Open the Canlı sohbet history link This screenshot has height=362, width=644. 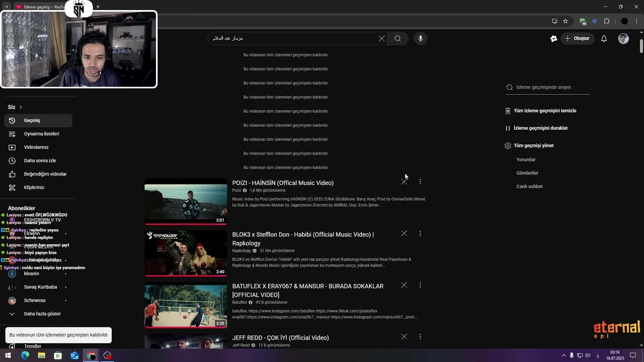pyautogui.click(x=529, y=187)
